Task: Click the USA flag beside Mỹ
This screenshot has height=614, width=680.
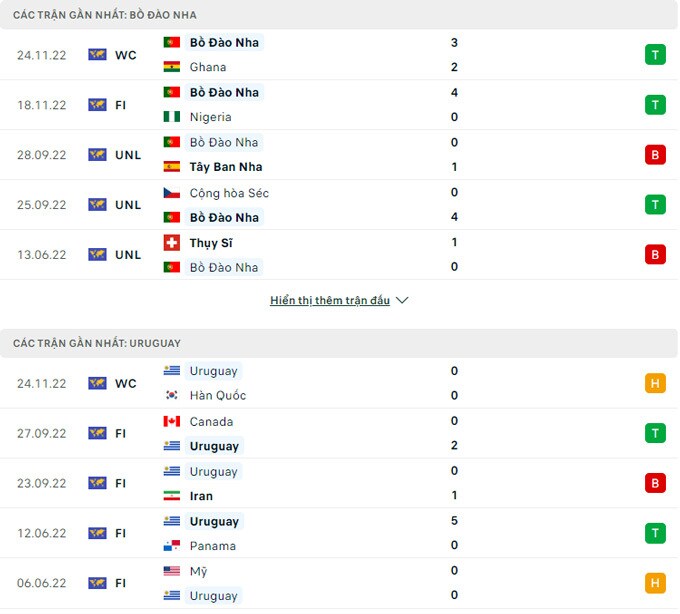Action: click(x=171, y=571)
